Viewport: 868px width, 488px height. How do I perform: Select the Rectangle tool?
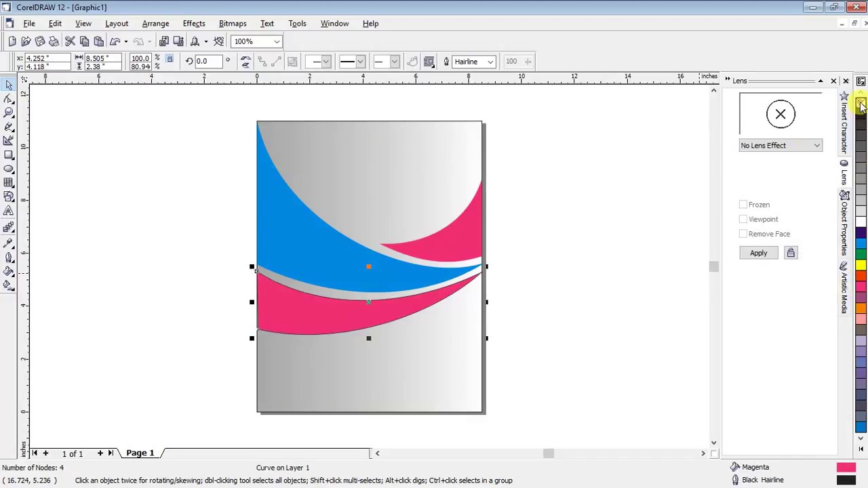point(9,155)
